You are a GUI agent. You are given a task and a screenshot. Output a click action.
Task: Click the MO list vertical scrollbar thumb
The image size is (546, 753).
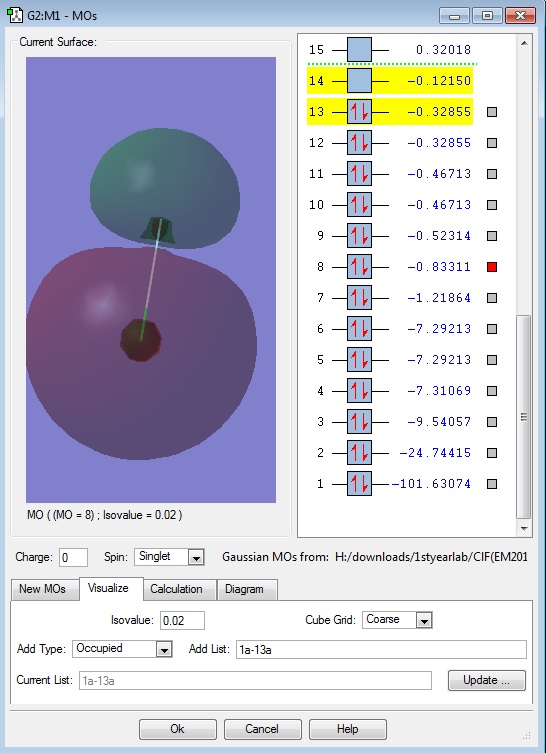click(524, 417)
